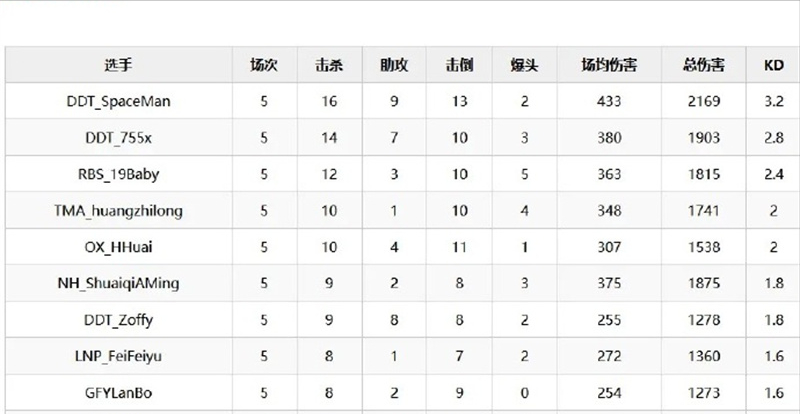The image size is (800, 414).
Task: Select the LNP_FeiFeiyu player name
Action: point(118,356)
